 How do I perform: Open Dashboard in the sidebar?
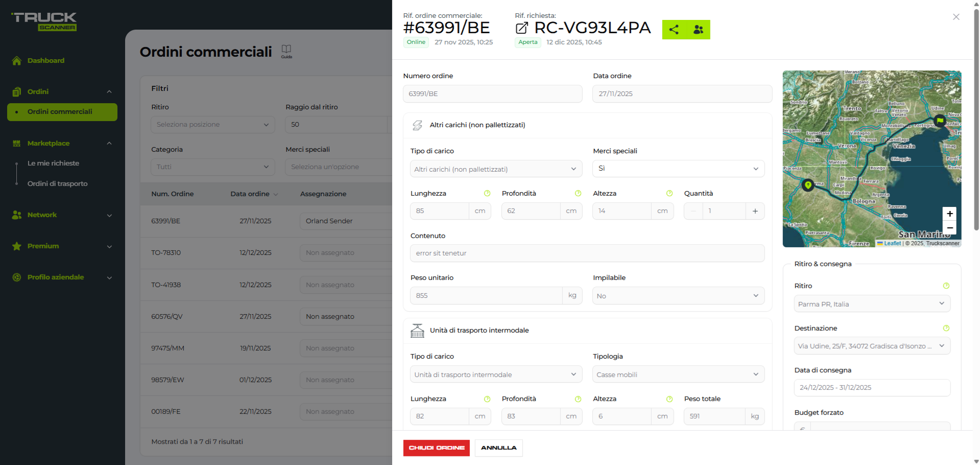[46, 61]
